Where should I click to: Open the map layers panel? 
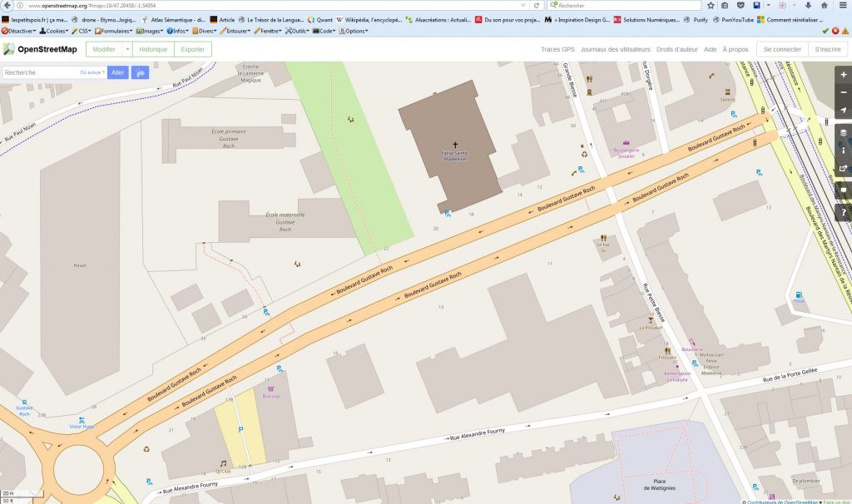pos(843,133)
